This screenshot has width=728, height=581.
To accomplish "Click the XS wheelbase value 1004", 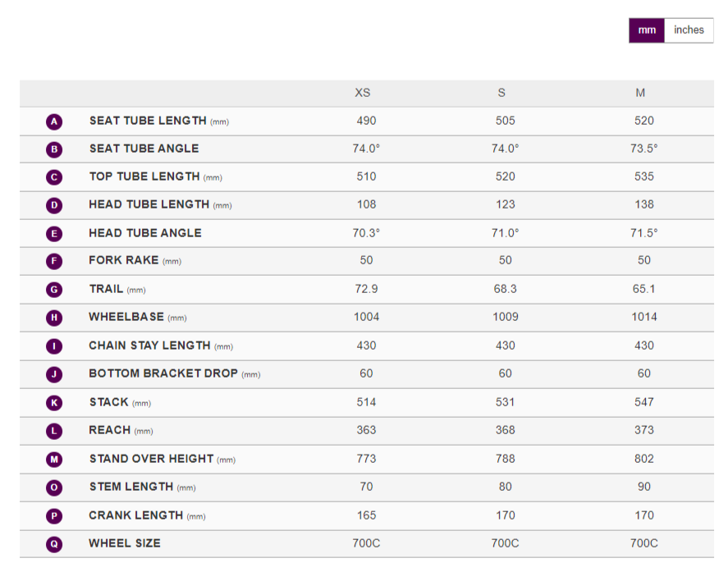I will click(x=366, y=317).
